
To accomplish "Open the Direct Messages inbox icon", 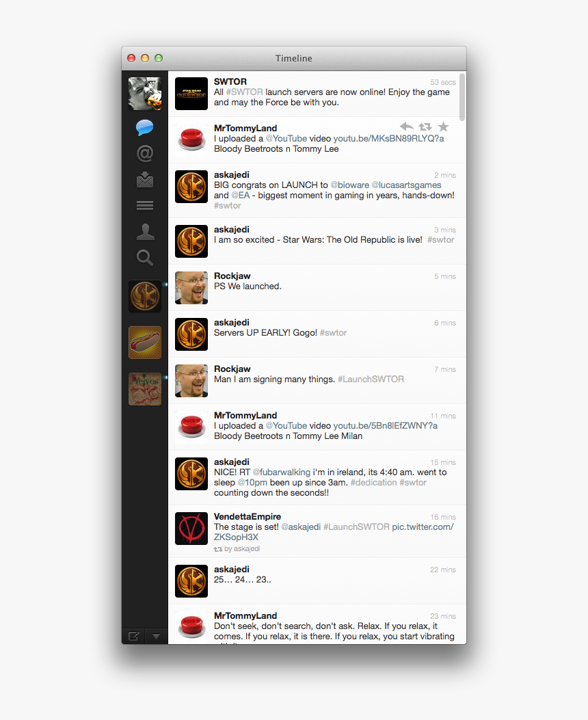I will pos(144,180).
